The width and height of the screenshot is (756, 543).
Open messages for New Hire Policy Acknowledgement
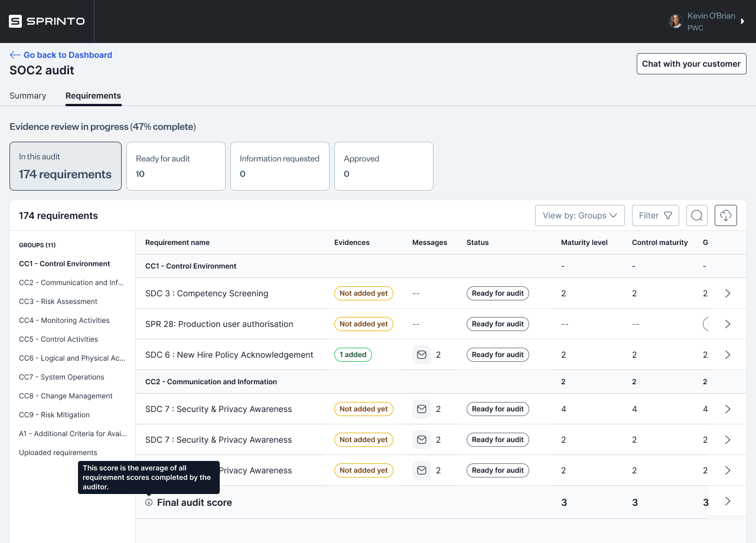(x=421, y=355)
